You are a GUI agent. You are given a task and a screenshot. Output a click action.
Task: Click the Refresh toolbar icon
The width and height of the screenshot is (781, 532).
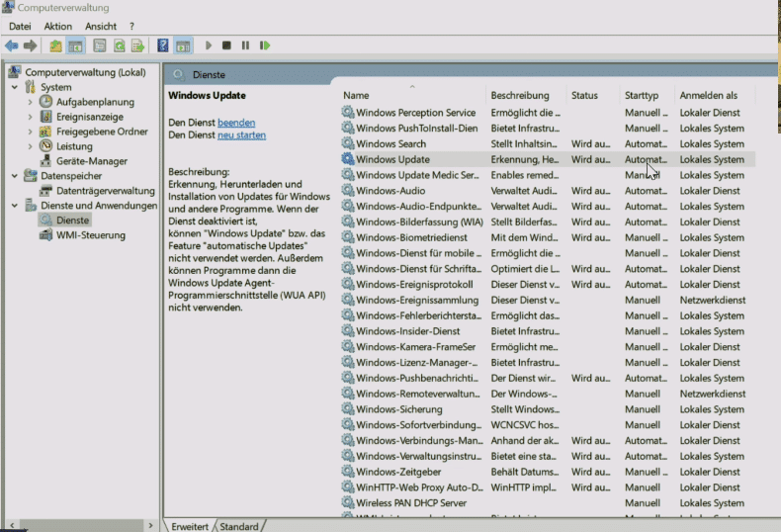[119, 45]
